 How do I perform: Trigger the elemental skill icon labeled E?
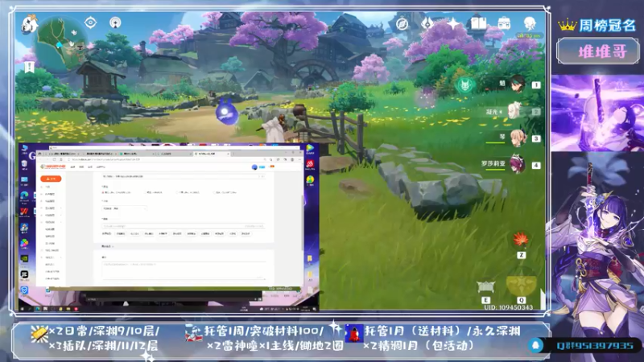tap(485, 286)
